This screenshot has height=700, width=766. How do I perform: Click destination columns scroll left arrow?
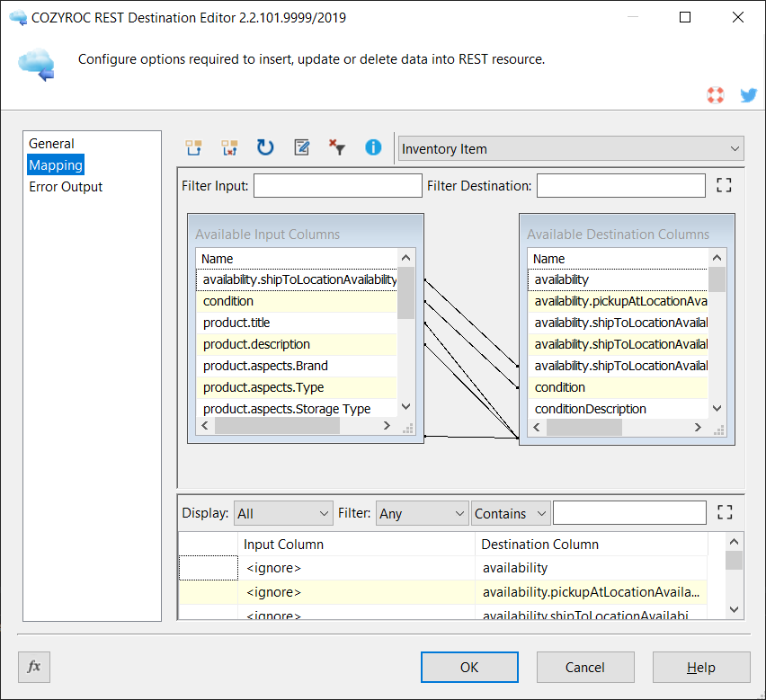(537, 428)
